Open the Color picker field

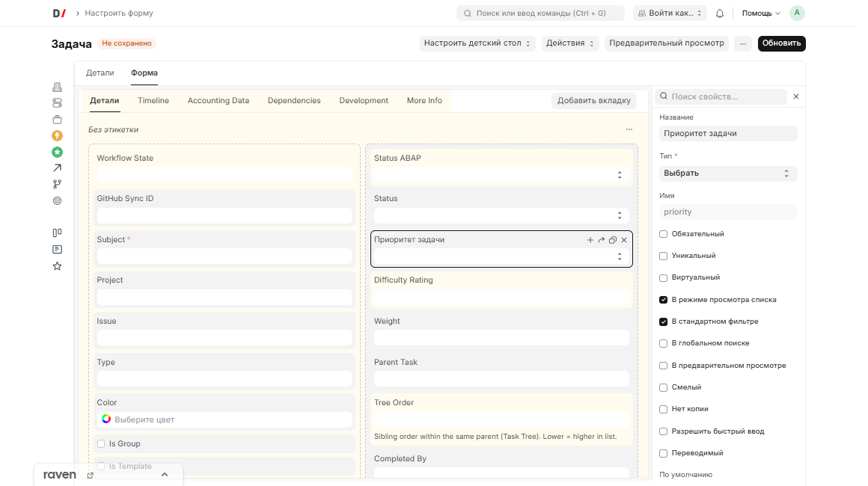coord(224,419)
